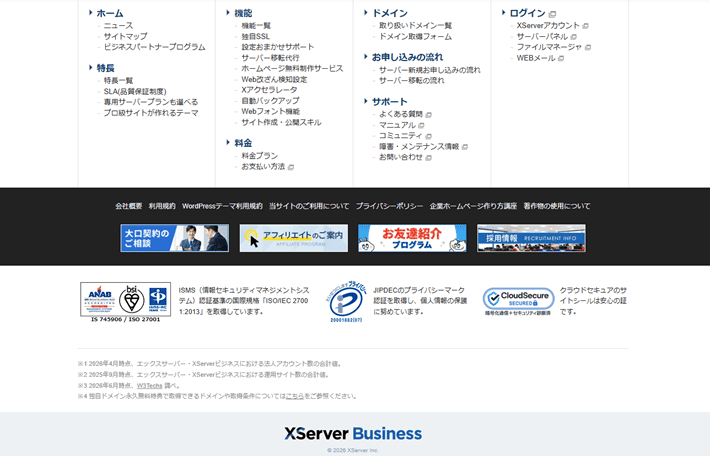Open the 機能 section heading link
710x456 pixels.
(243, 13)
